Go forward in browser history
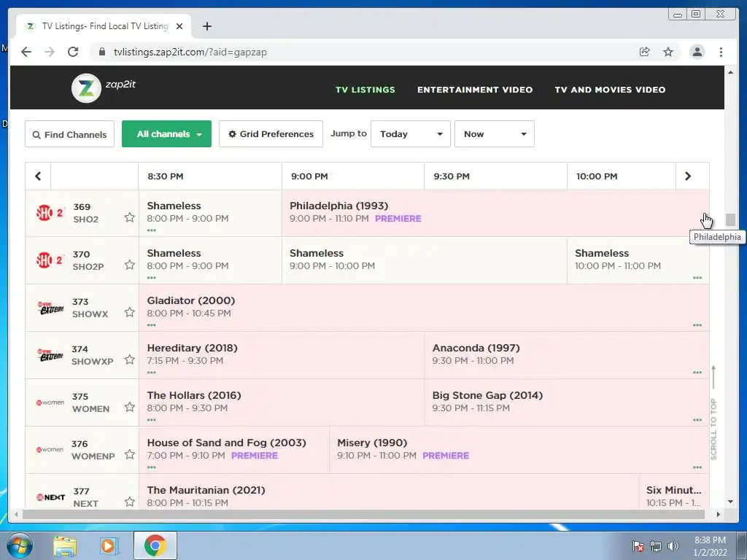Image resolution: width=747 pixels, height=560 pixels. [x=50, y=52]
